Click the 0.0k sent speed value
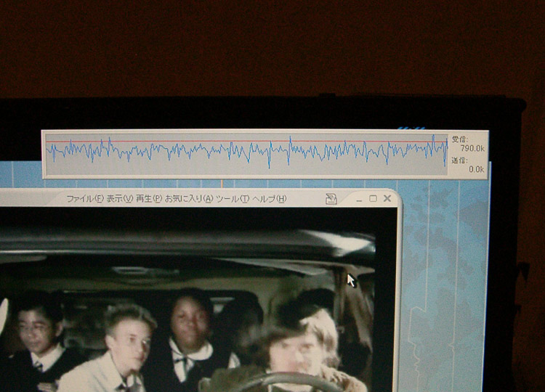The width and height of the screenshot is (545, 392). tap(477, 169)
